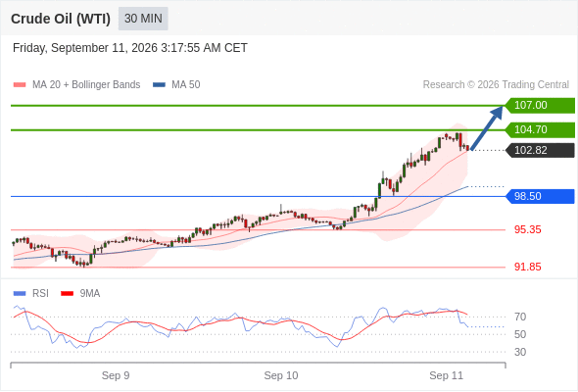Click the chart timestamp text
This screenshot has height=392, width=578.
coord(129,48)
